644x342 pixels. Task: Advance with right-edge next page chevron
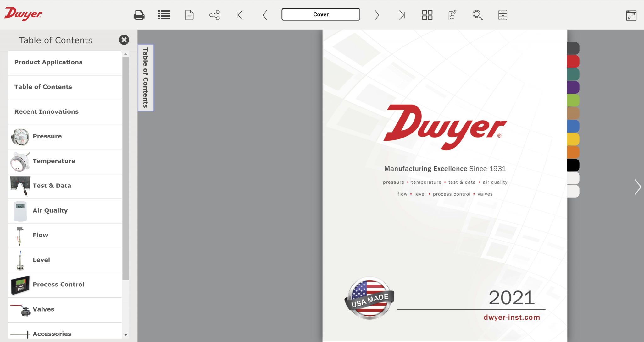(x=637, y=187)
